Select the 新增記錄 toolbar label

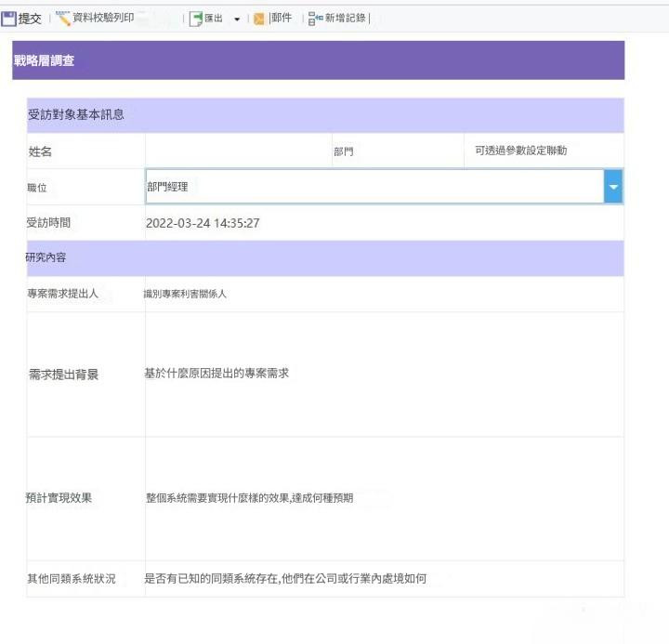pyautogui.click(x=345, y=18)
